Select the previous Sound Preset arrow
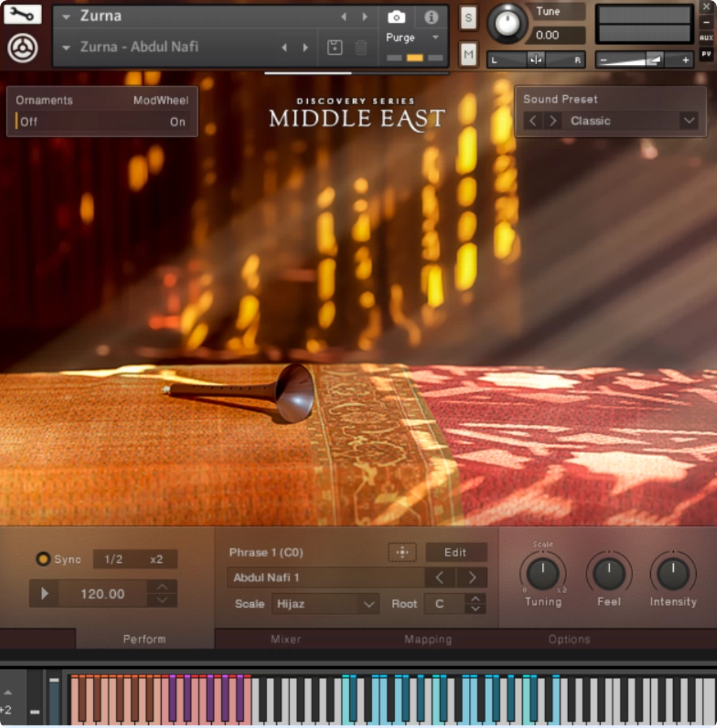 [x=533, y=121]
